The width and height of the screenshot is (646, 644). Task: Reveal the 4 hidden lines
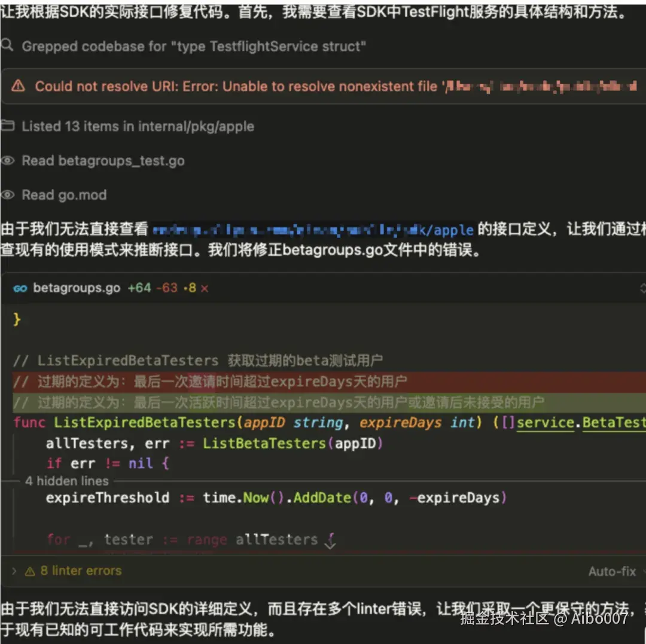(67, 481)
